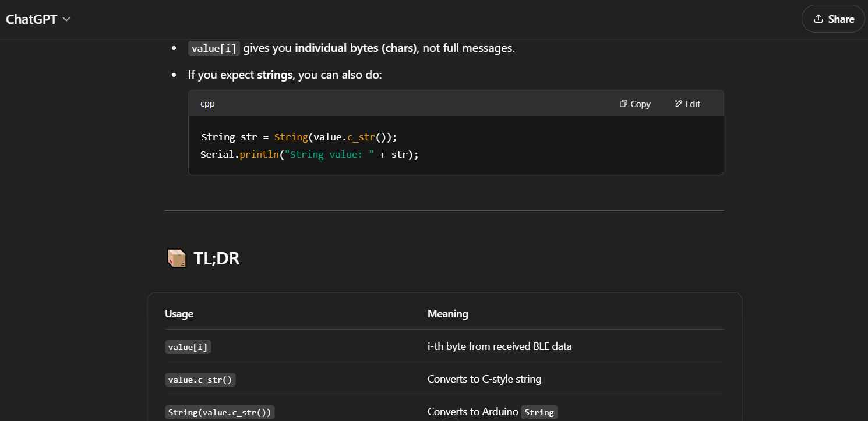Select the 'cpp' language label on the code block
868x421 pixels.
207,104
